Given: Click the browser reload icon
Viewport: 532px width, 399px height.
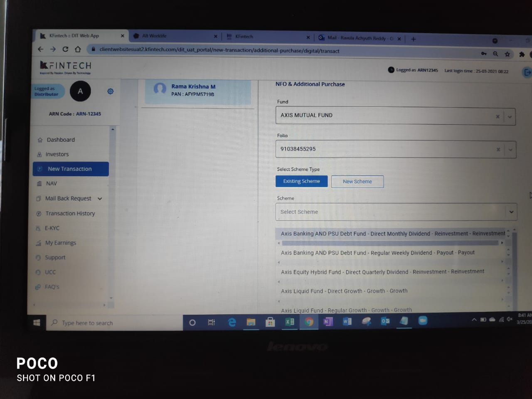Looking at the screenshot, I should (x=65, y=49).
